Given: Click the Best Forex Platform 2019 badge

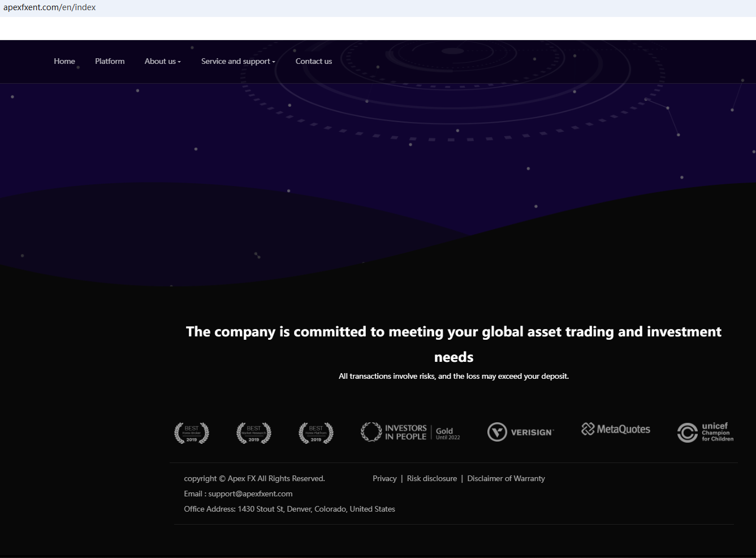Looking at the screenshot, I should click(x=316, y=433).
